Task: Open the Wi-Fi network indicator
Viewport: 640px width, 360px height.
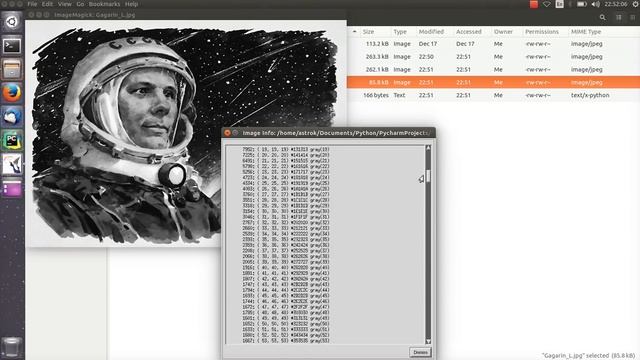Action: (x=547, y=4)
